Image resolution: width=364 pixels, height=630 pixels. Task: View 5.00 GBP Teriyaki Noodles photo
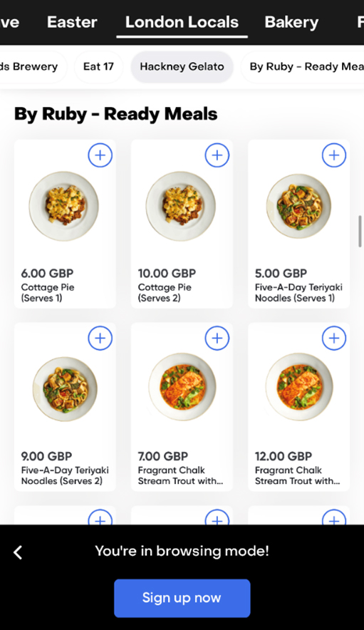pyautogui.click(x=298, y=206)
